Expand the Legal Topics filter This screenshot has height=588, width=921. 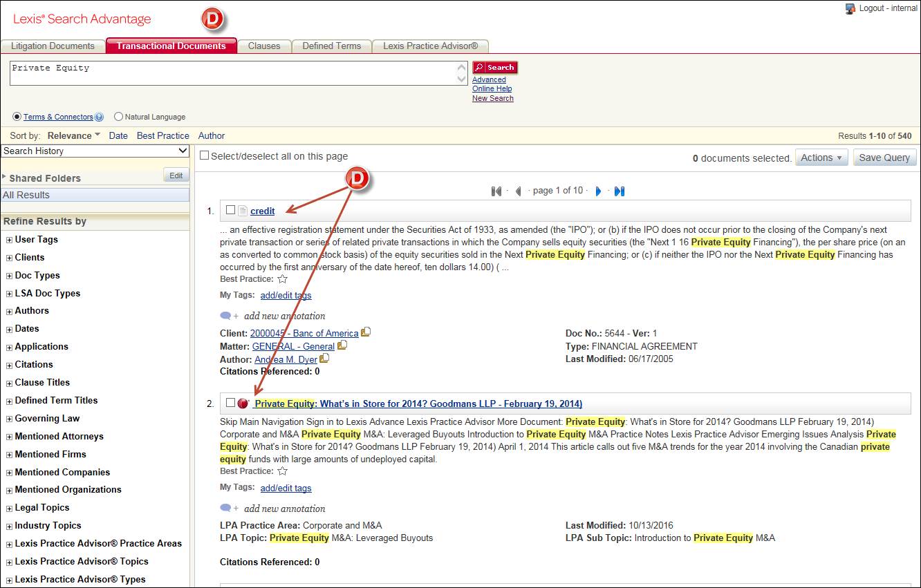(x=9, y=508)
